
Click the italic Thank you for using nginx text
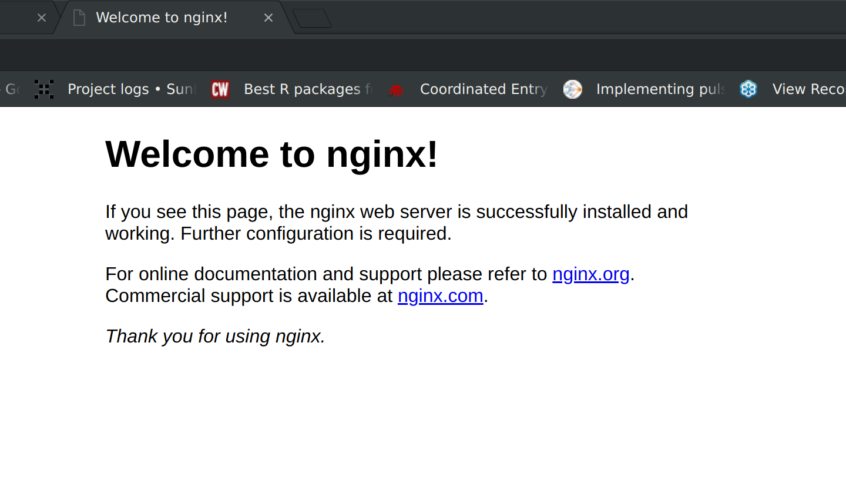tap(215, 337)
